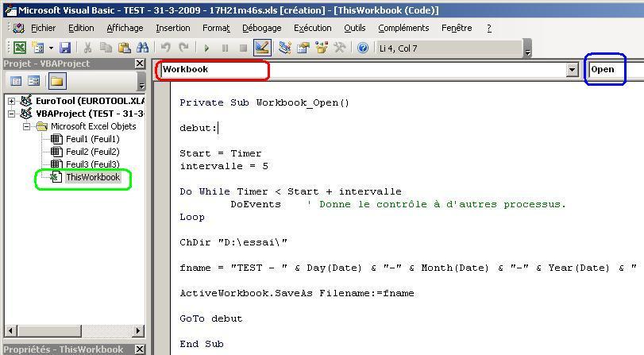Select the EuroTool project tree item

coord(90,101)
